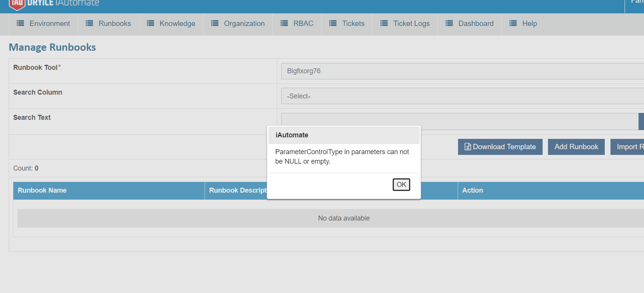Open the Search Column -Select- dropdown
The height and width of the screenshot is (293, 644).
coord(463,96)
